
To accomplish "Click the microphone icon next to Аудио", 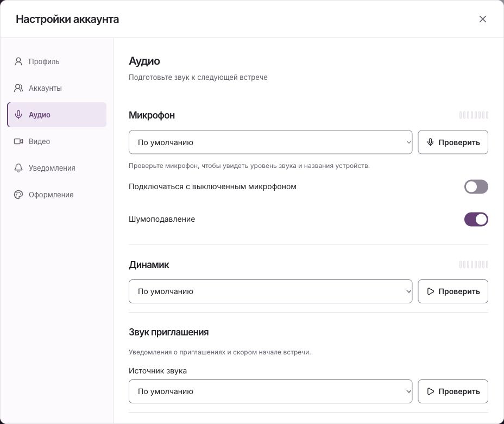I will click(18, 115).
